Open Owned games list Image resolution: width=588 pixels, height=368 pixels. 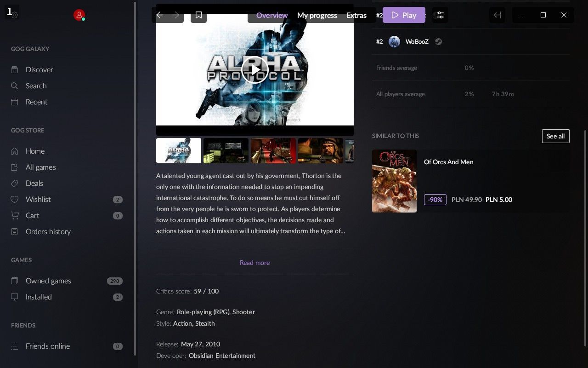pyautogui.click(x=48, y=281)
